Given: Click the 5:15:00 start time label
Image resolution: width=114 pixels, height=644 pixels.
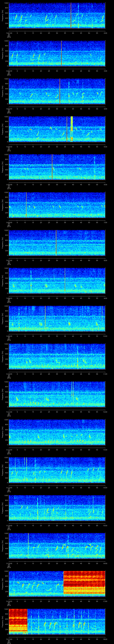Looking at the screenshot, I should (9, 564).
